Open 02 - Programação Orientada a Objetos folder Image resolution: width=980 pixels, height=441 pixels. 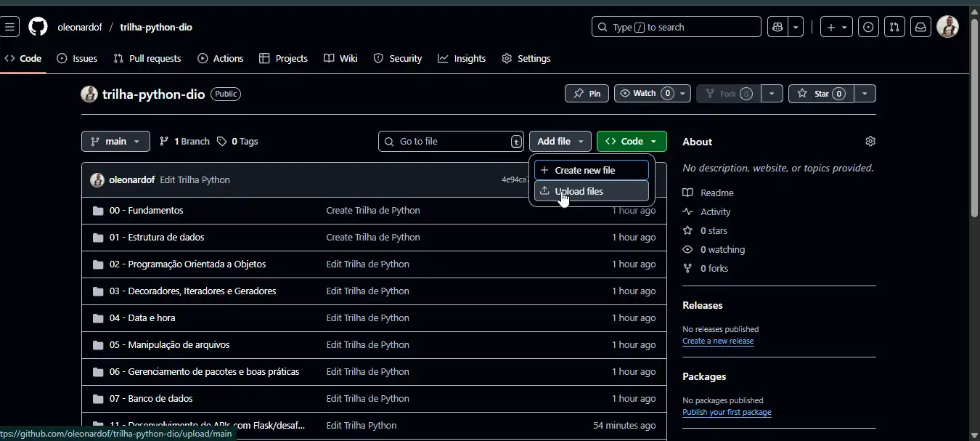pyautogui.click(x=187, y=264)
